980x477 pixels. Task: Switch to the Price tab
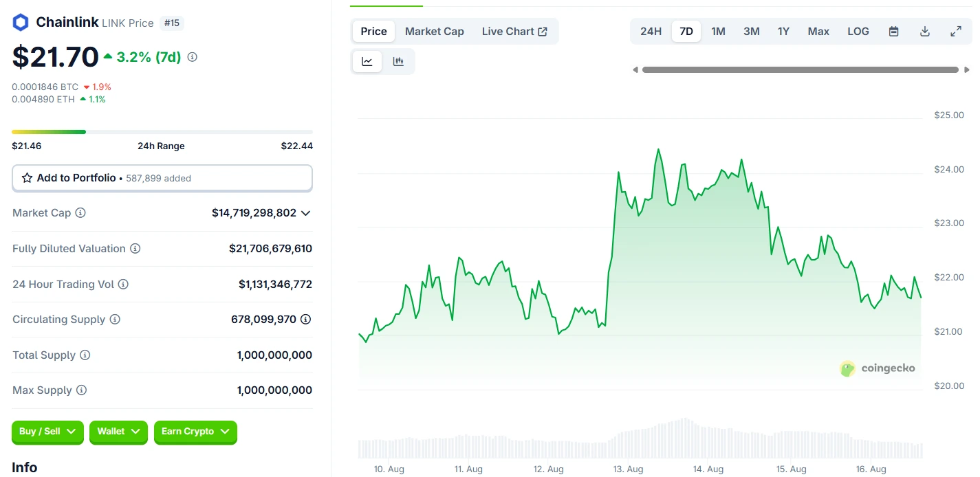point(374,32)
